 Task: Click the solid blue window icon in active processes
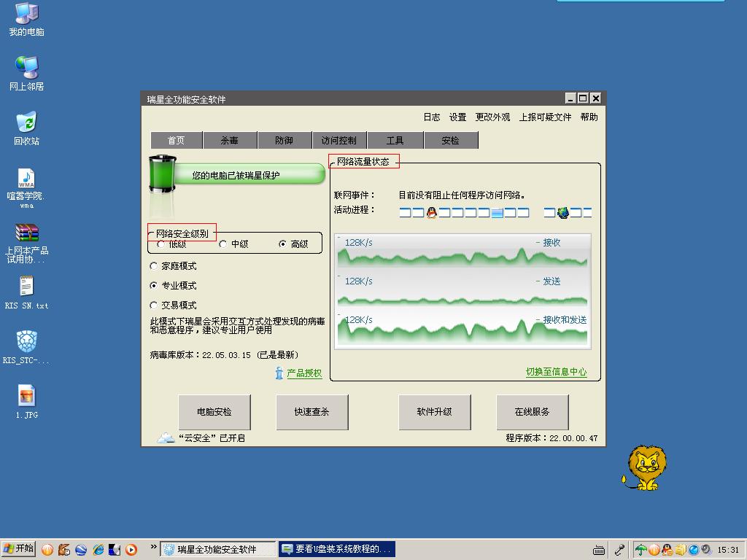[x=498, y=213]
